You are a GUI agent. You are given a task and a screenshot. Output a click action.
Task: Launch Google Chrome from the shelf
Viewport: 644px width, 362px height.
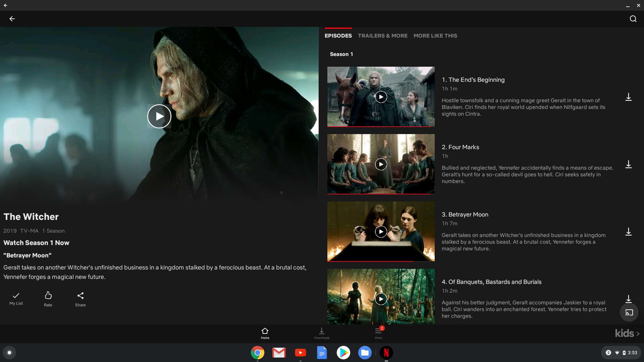pos(258,353)
